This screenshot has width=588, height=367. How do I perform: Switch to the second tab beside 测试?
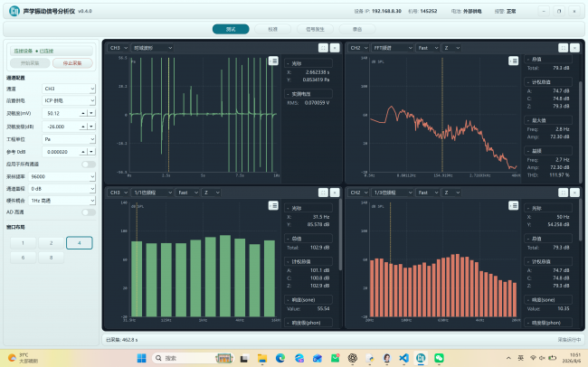point(272,29)
